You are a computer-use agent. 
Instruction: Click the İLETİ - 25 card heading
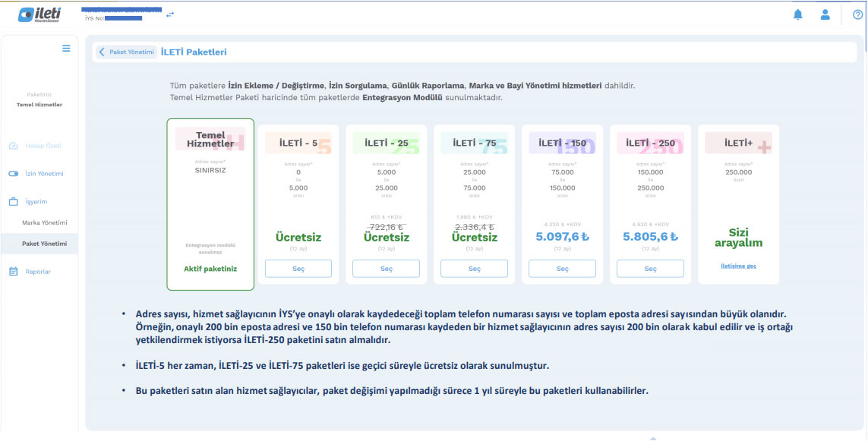point(387,143)
